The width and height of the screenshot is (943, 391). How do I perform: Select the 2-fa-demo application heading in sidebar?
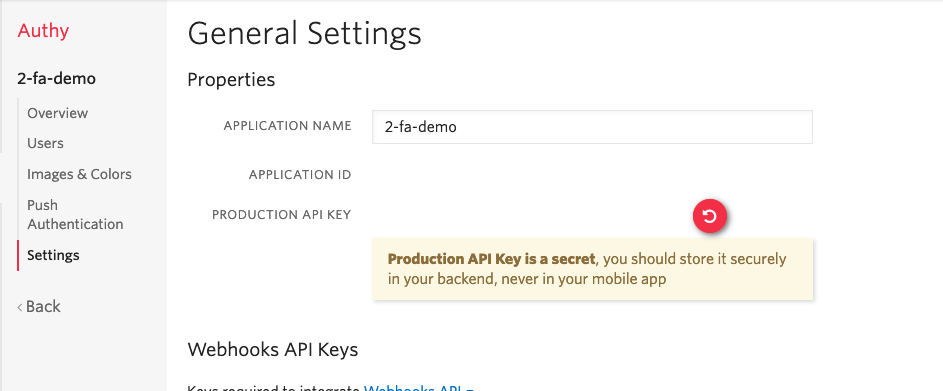tap(57, 78)
